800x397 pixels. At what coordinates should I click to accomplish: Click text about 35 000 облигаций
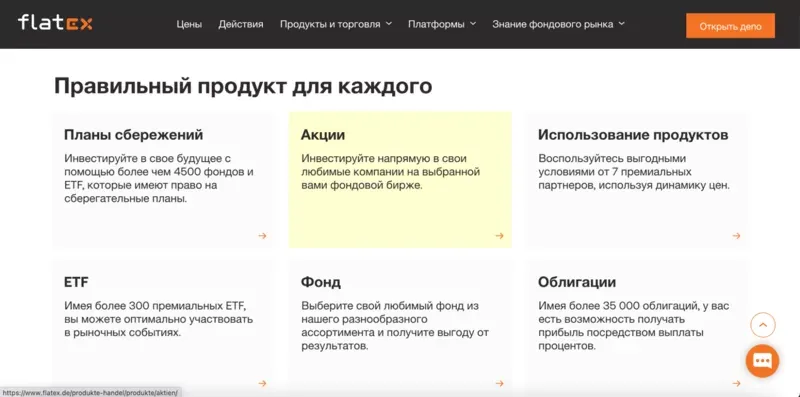634,326
